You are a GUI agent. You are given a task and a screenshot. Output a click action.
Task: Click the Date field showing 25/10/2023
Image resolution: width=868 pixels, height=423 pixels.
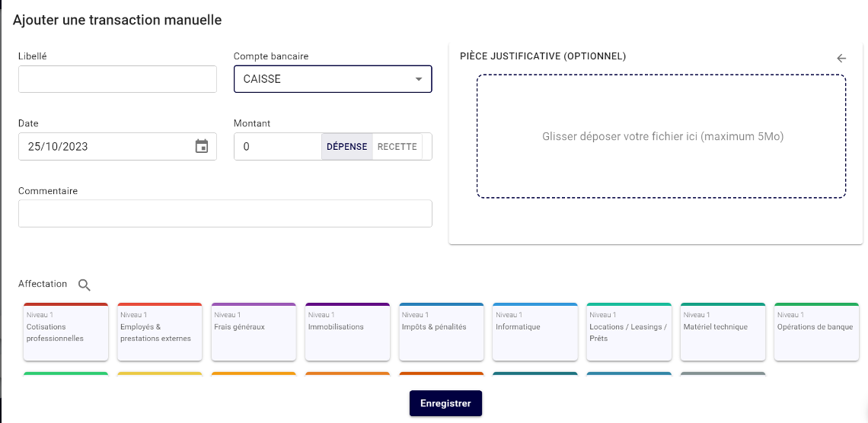coord(103,147)
